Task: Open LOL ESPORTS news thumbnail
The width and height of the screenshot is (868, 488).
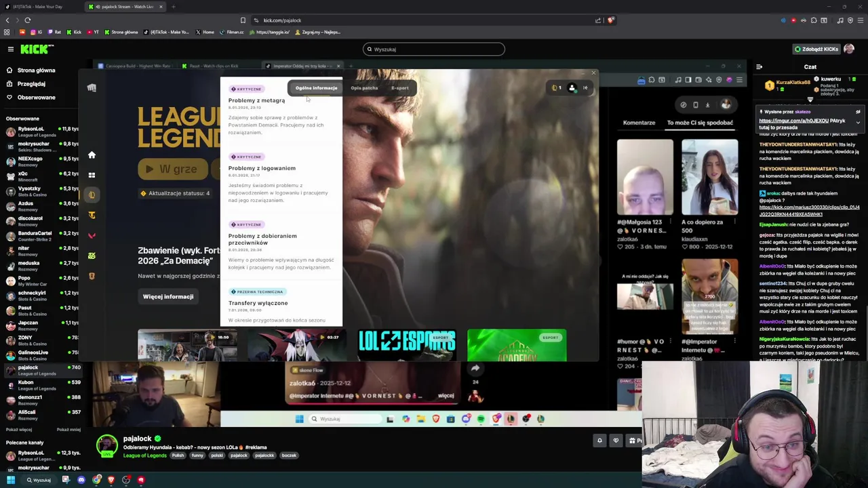Action: pos(407,346)
